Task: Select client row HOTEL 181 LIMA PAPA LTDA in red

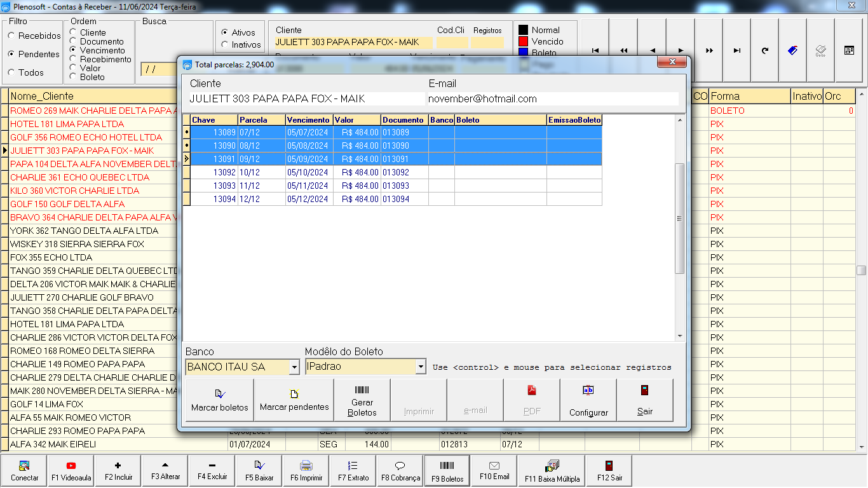Action: pos(93,124)
